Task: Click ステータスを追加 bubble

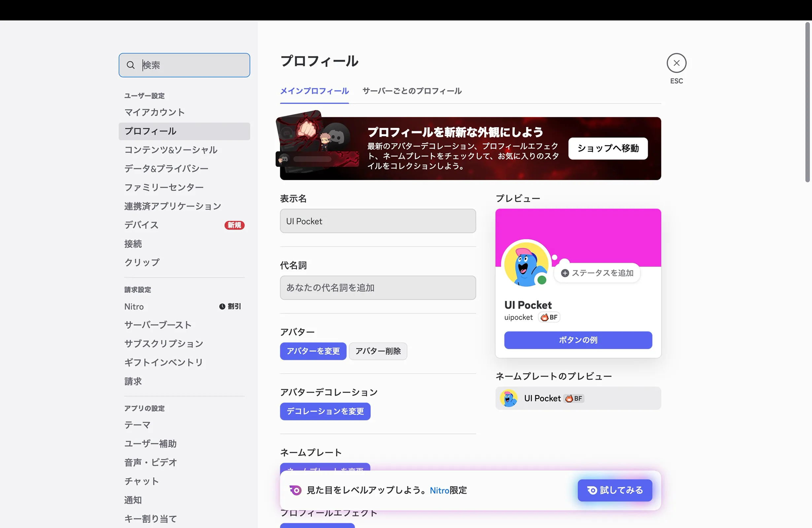Action: pyautogui.click(x=597, y=273)
